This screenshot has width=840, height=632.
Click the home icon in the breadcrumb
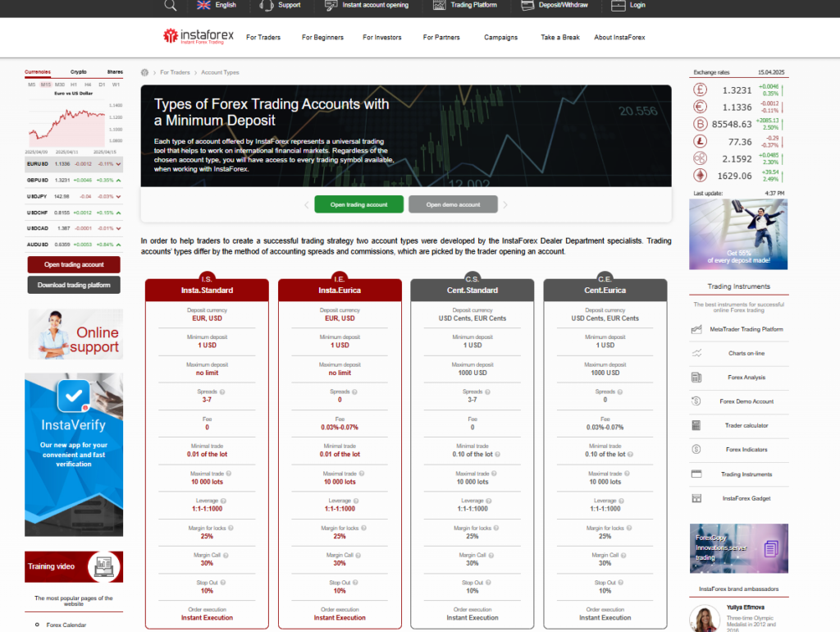[x=145, y=72]
